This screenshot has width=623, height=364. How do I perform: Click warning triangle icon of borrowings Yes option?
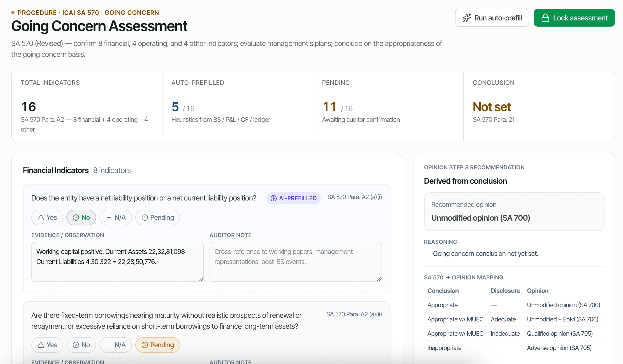coord(41,345)
